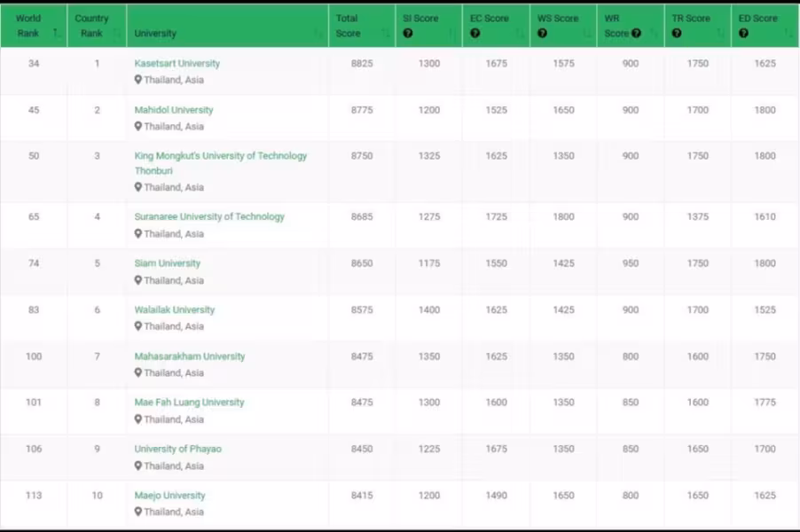Screen dimensions: 800x532
Task: Open King Mongkut's University of Technology Thonburi
Action: 221,163
